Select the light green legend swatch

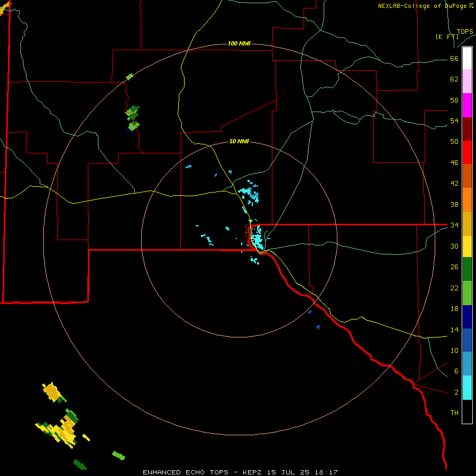pos(467,293)
